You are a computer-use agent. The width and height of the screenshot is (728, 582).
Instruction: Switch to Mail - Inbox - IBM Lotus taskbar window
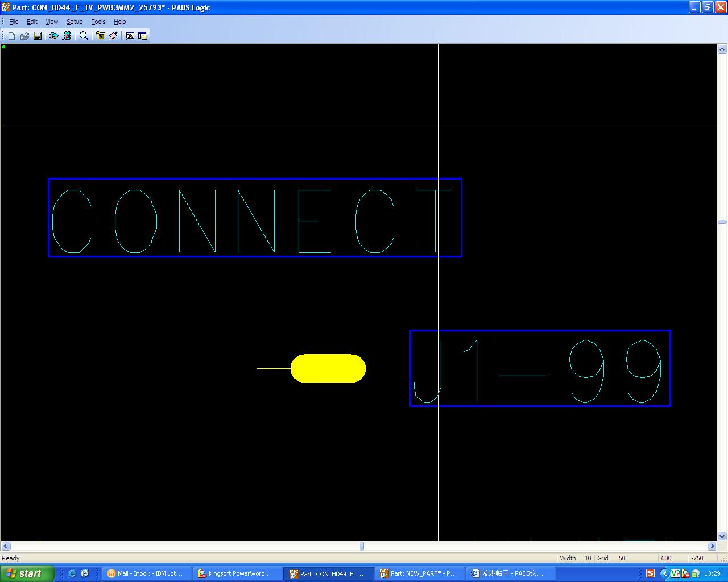click(147, 573)
